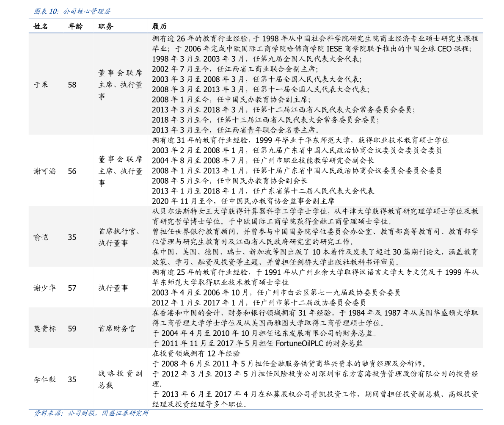The height and width of the screenshot is (425, 504).
Task: Click the line '在投资领域拥有 12 年经验'
Action: 196,353
